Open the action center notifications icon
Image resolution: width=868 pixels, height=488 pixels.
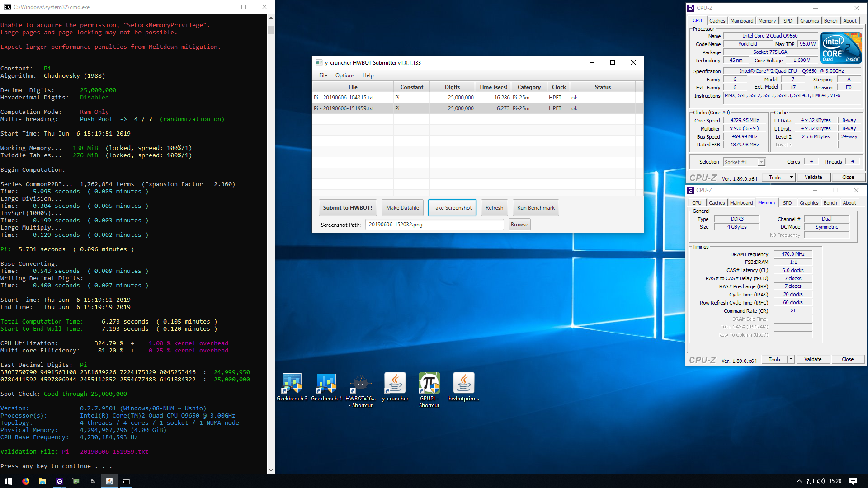(853, 481)
